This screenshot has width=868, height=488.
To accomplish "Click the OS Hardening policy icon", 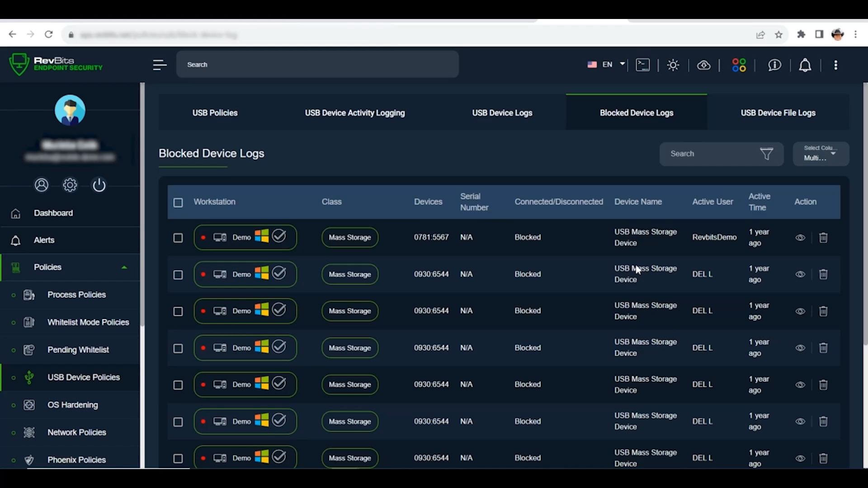I will [x=29, y=404].
